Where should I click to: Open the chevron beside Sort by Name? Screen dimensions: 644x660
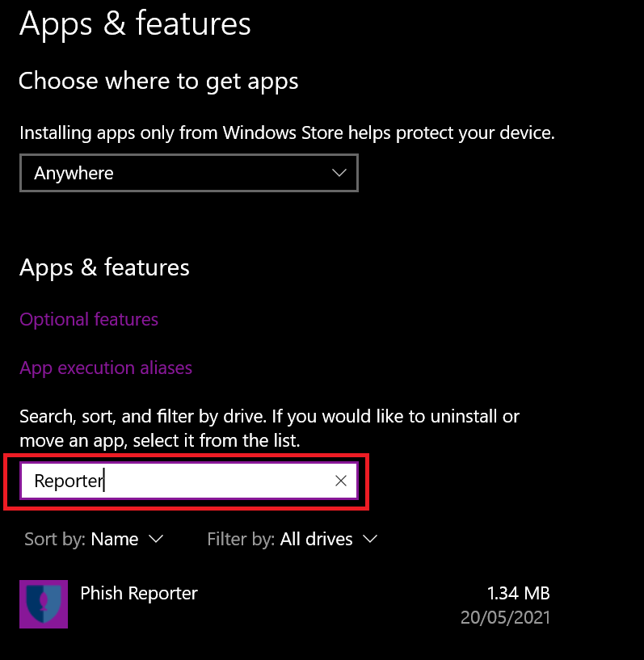tap(156, 539)
